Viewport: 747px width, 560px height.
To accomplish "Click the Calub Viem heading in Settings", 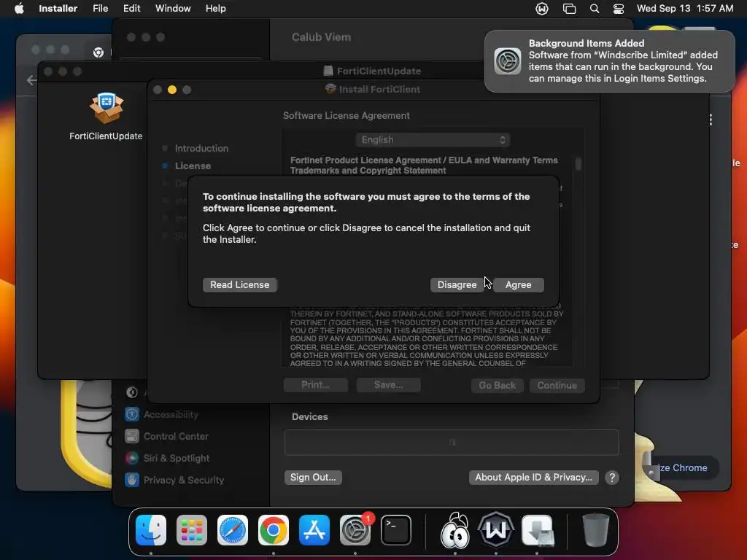I will (321, 36).
